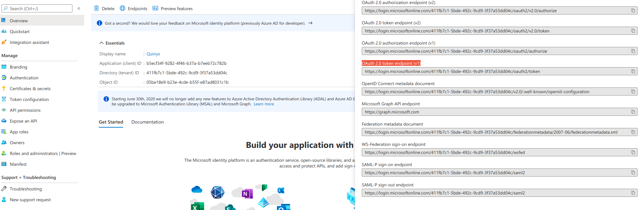Select the Federation metadata document field

[499, 132]
